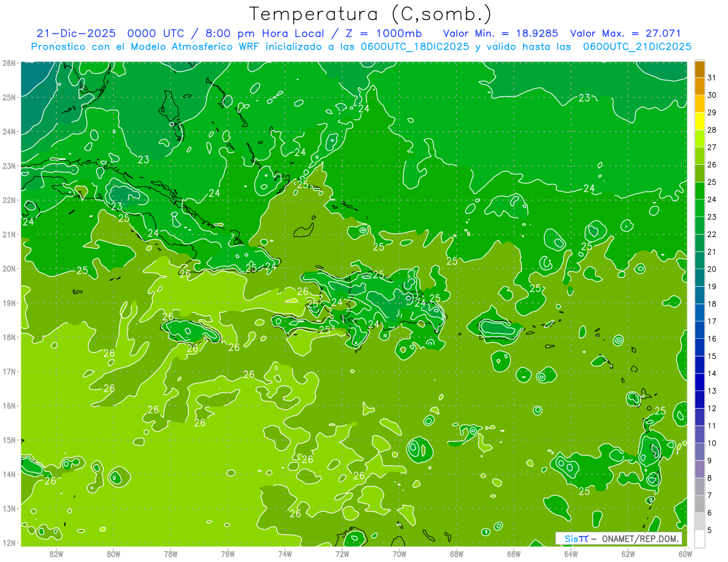This screenshot has height=562, width=728.
Task: Click the '24N' latitude axis label
Action: (9, 132)
